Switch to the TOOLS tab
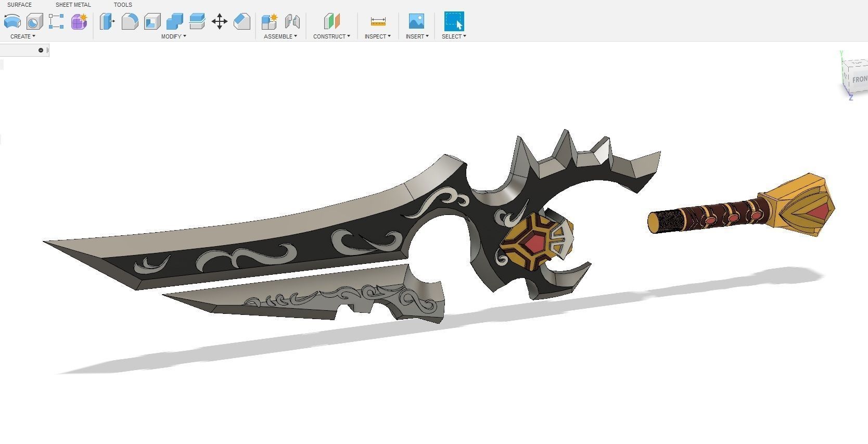The image size is (868, 444). click(123, 5)
